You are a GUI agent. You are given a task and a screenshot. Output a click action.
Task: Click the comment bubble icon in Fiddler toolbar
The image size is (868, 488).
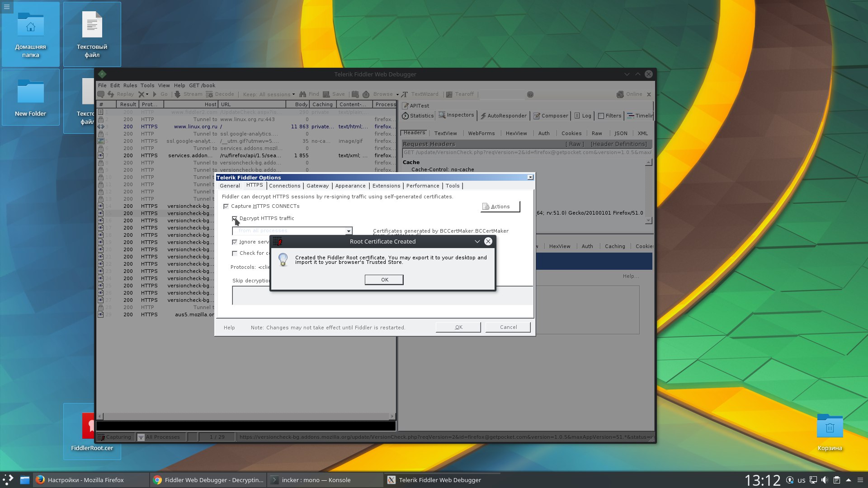click(x=101, y=94)
